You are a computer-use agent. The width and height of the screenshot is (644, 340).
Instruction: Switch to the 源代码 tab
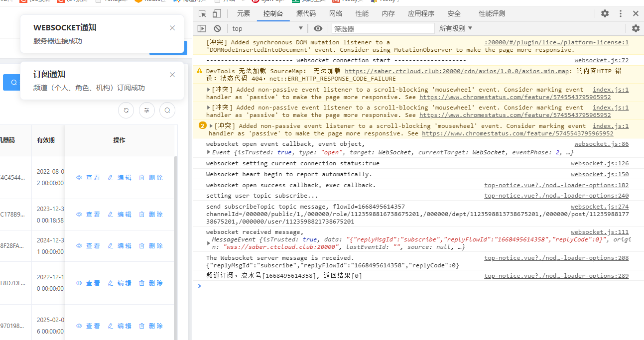click(306, 14)
